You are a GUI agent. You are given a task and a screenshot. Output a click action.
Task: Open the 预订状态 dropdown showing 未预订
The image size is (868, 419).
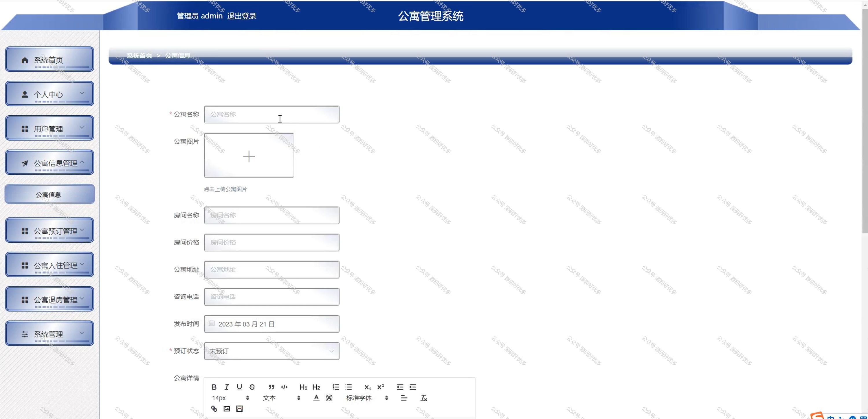pyautogui.click(x=271, y=351)
